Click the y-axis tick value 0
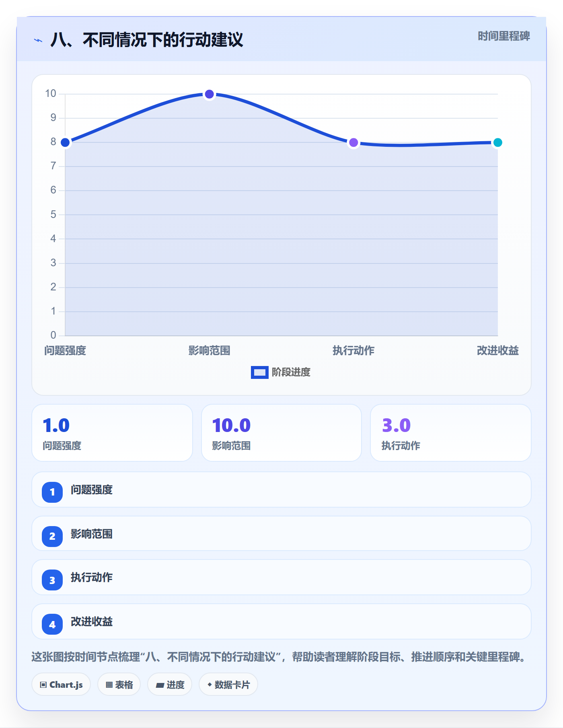The image size is (563, 728). pos(53,335)
